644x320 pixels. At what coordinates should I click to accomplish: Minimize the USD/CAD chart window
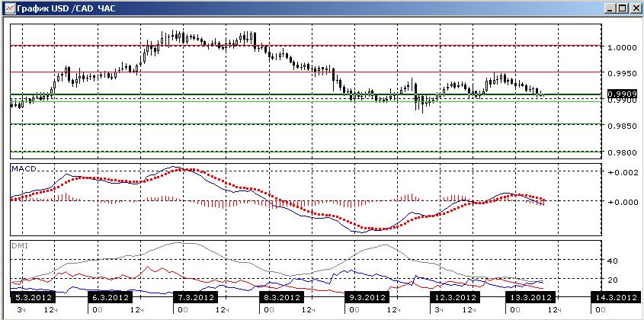tap(610, 8)
